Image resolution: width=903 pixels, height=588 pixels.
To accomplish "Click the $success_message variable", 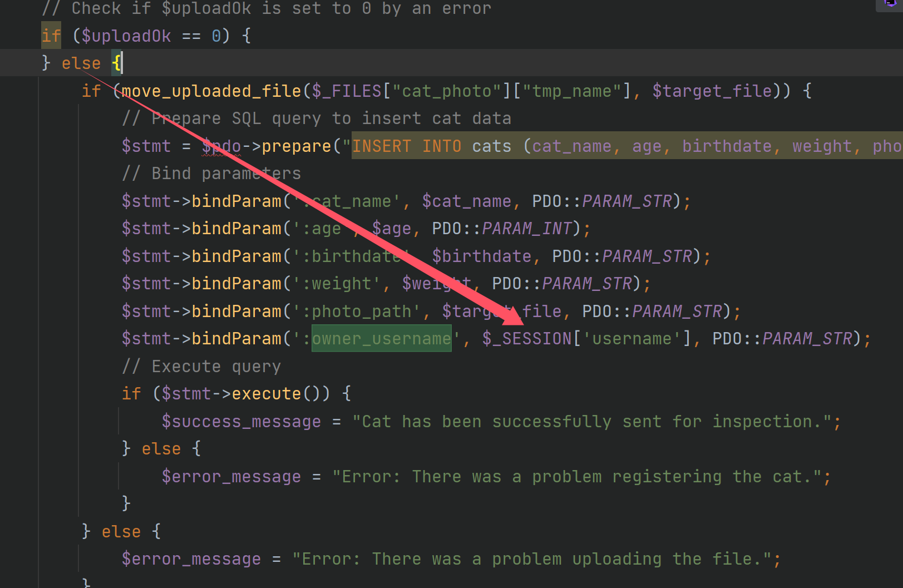I will coord(241,422).
